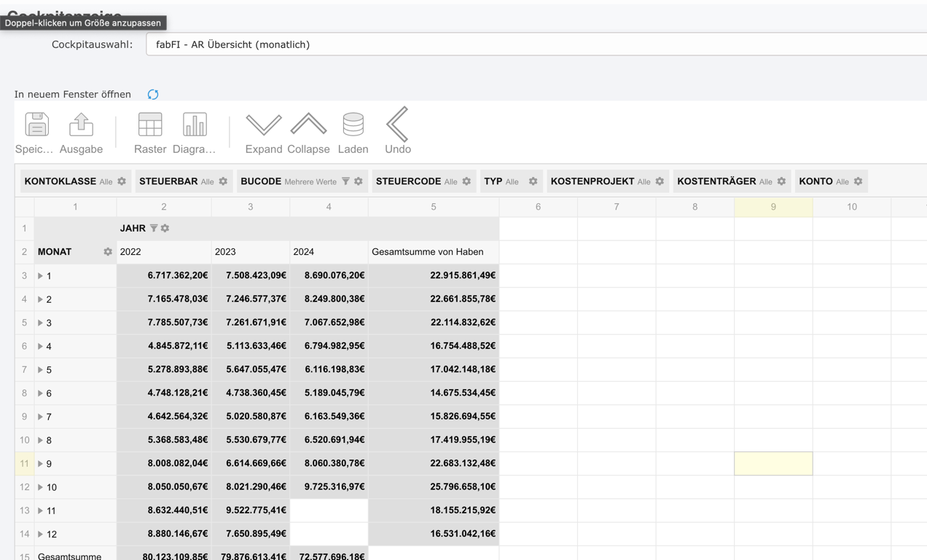The height and width of the screenshot is (560, 927).
Task: Open KONTOKLASSE filter settings gear
Action: [122, 181]
